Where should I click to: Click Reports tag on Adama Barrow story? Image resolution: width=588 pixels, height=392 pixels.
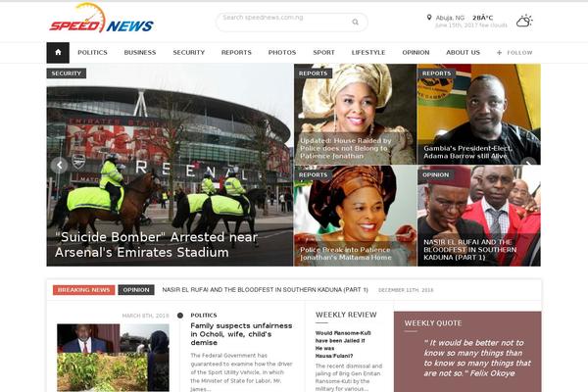pos(436,73)
